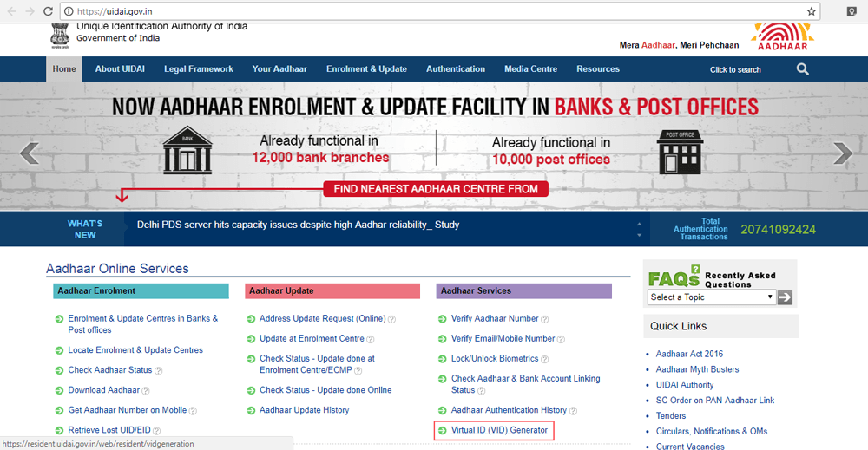Open Virtual ID (VID) Generator link
This screenshot has width=868, height=450.
tap(499, 430)
